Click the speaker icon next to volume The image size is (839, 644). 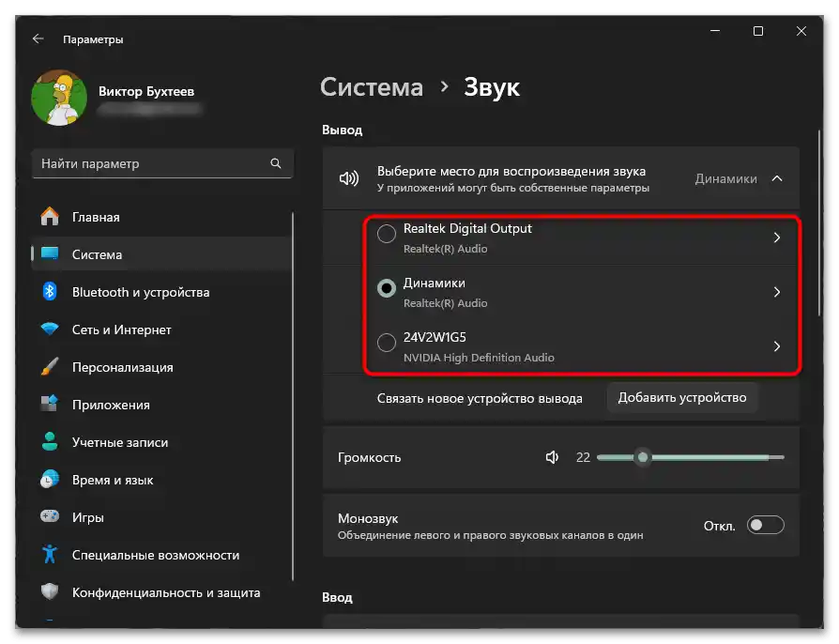552,457
